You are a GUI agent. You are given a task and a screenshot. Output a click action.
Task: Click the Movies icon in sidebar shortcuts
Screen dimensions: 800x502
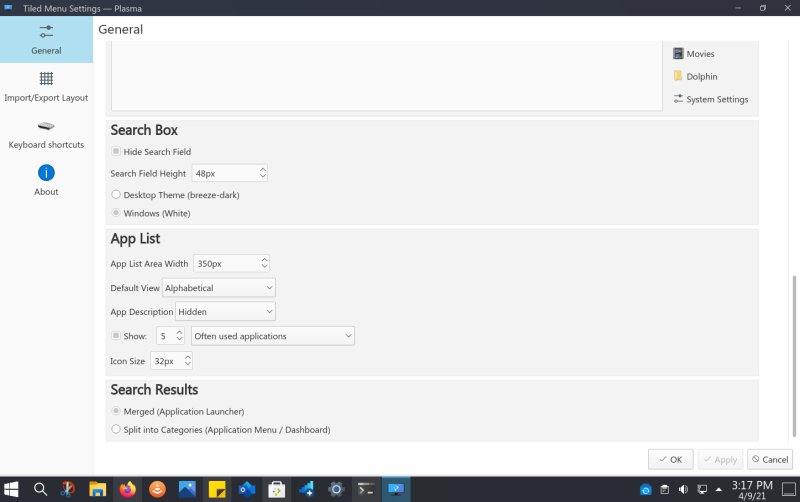point(678,54)
